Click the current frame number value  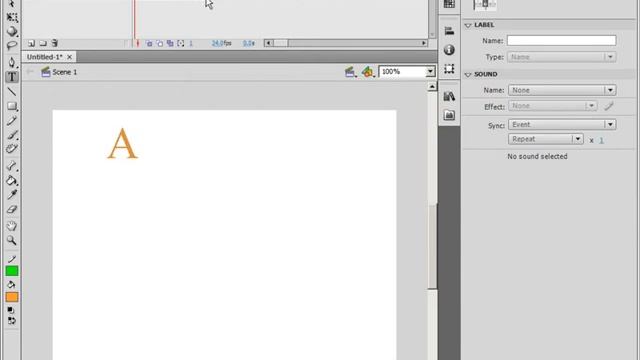[x=191, y=43]
